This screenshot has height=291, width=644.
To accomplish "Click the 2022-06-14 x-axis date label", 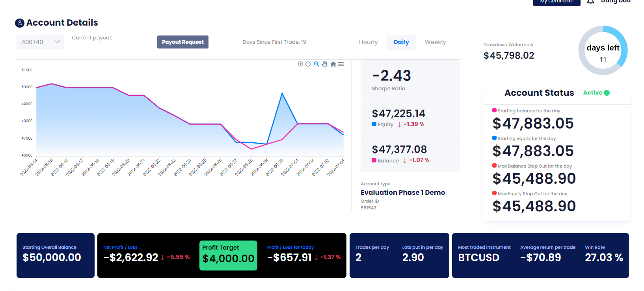I will click(29, 167).
